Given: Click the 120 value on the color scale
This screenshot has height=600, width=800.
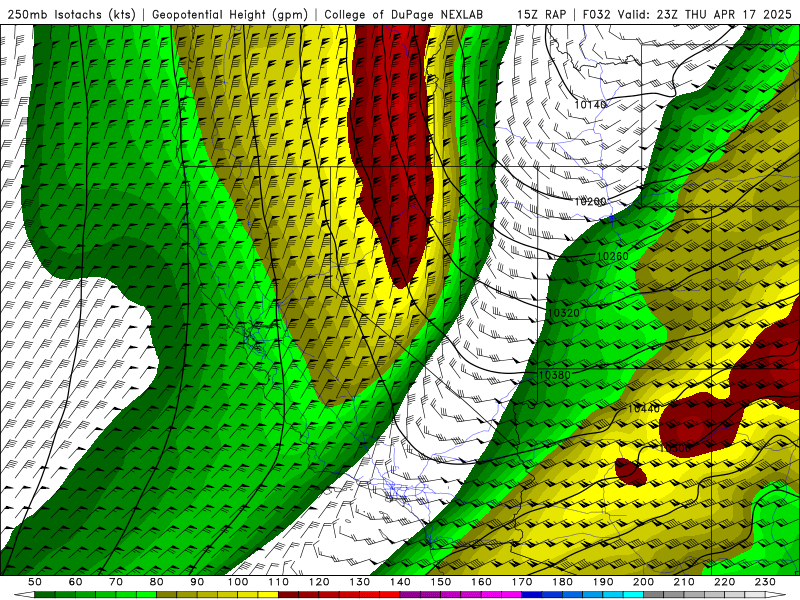Looking at the screenshot, I should (319, 582).
